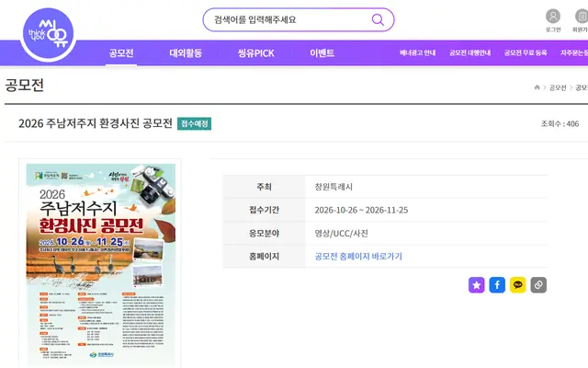588x368 pixels.
Task: Click the 공모전 breadcrumb link
Action: pyautogui.click(x=558, y=87)
